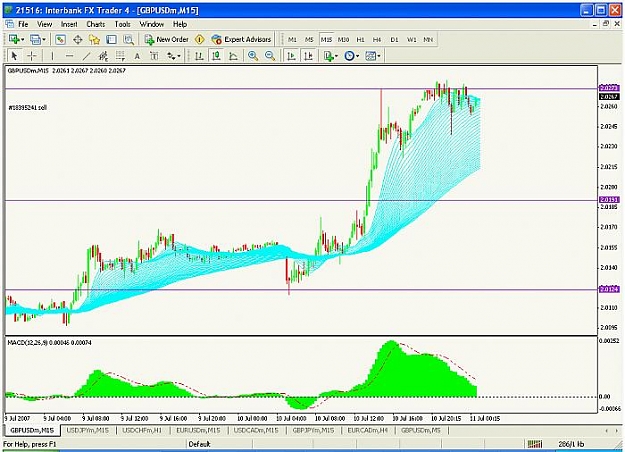
Task: Toggle Chart Shift from right border
Action: coord(309,56)
